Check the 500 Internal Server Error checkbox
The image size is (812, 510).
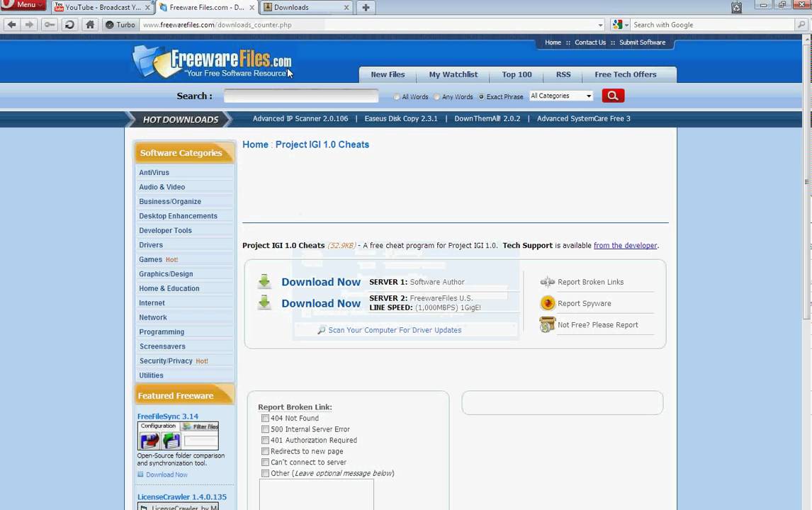(265, 429)
